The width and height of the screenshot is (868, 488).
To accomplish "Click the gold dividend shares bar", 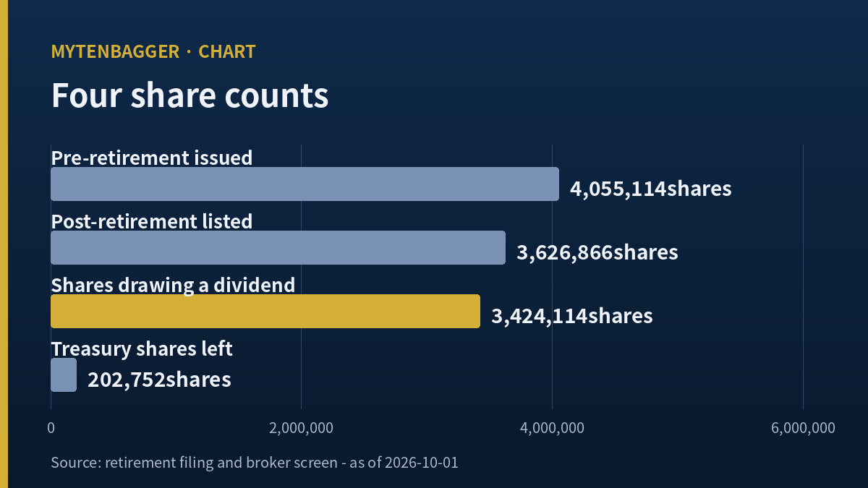I will pos(265,311).
